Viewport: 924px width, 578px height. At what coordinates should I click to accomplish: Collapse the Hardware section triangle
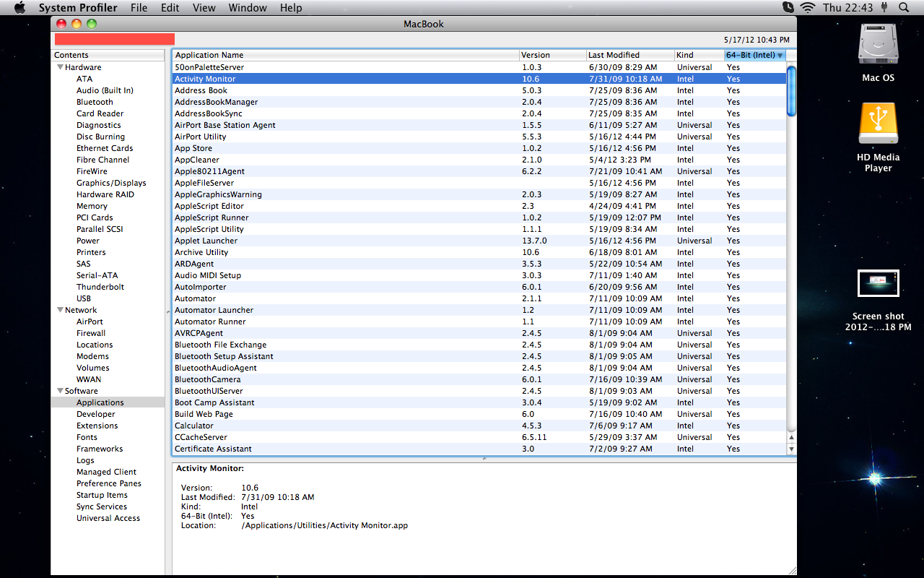(60, 67)
